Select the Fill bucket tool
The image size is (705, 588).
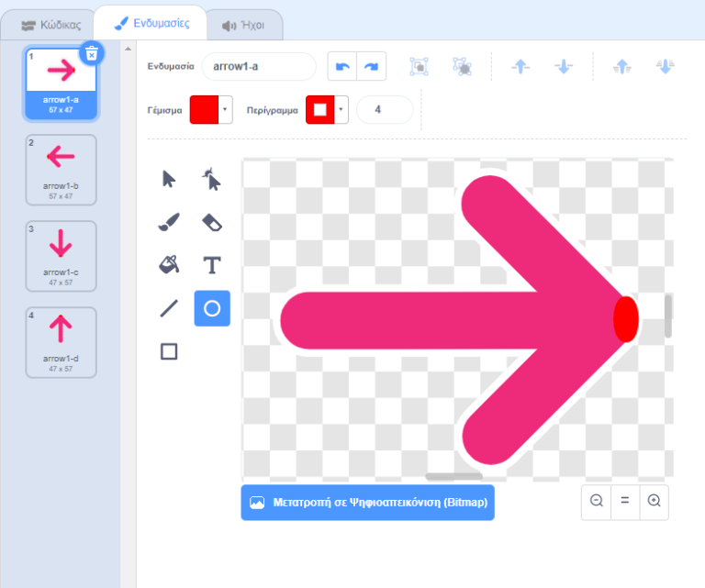click(169, 264)
